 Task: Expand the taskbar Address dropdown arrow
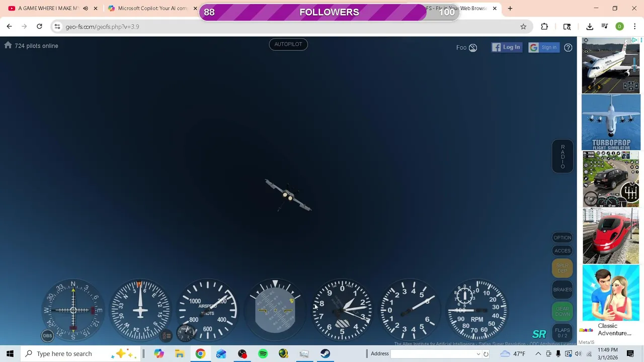[478, 354]
